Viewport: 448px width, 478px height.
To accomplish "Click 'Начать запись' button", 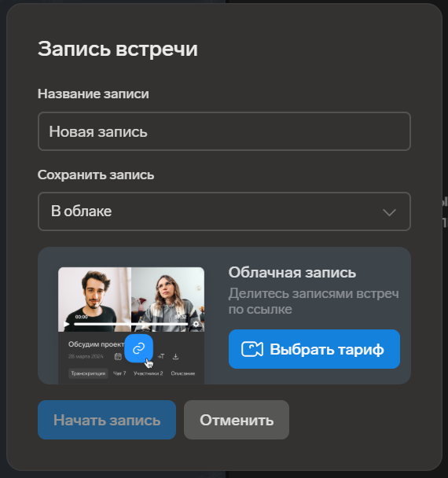I will point(107,420).
